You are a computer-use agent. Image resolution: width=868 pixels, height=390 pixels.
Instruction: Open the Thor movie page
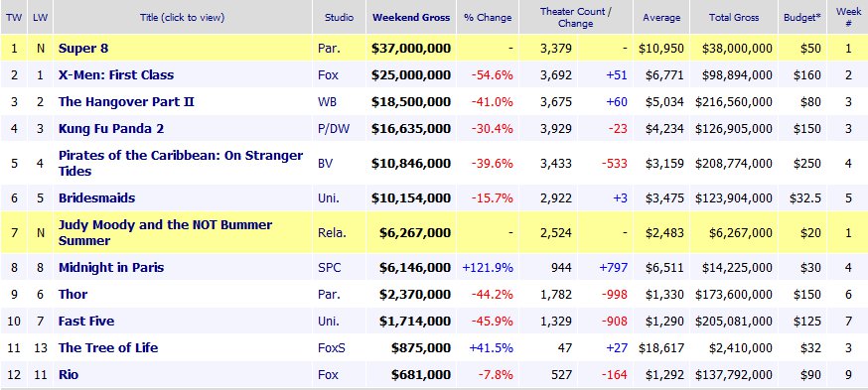point(73,295)
